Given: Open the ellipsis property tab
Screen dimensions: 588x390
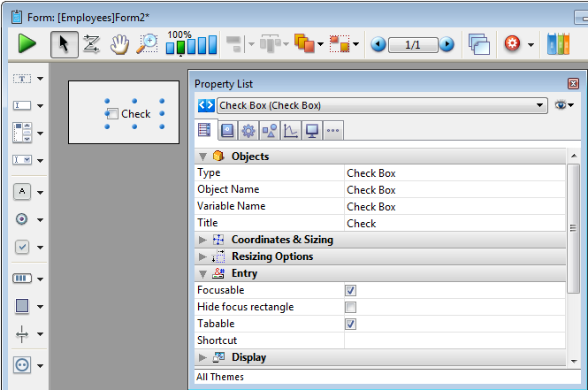Looking at the screenshot, I should [x=332, y=131].
